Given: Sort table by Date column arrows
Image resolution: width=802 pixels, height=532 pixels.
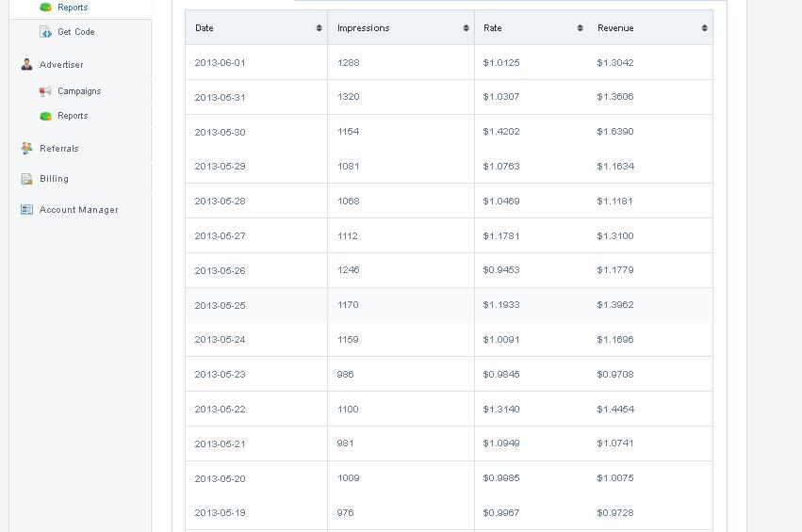Looking at the screenshot, I should pos(319,28).
